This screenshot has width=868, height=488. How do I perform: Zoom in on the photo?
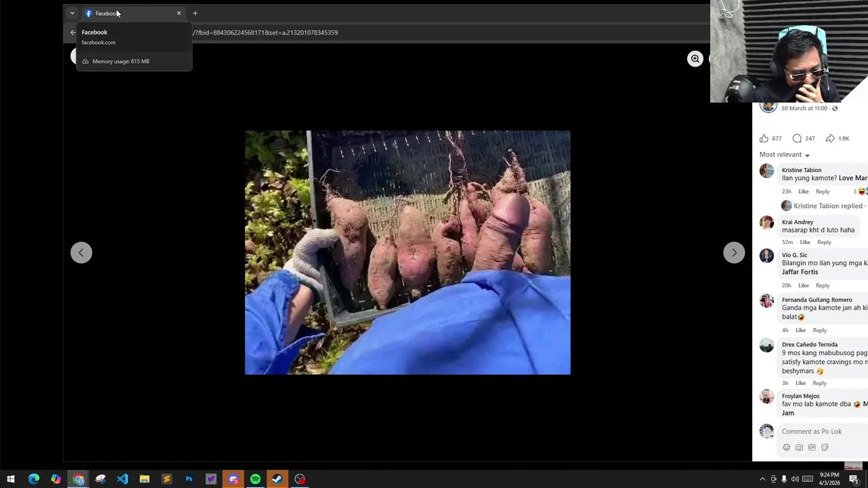(x=695, y=59)
